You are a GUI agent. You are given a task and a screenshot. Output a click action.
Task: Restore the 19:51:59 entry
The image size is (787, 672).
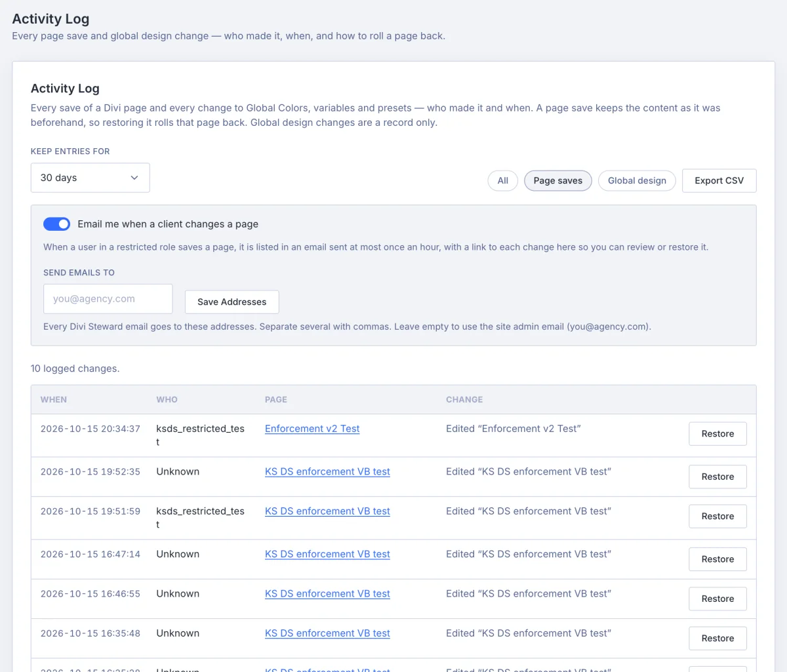(x=717, y=517)
